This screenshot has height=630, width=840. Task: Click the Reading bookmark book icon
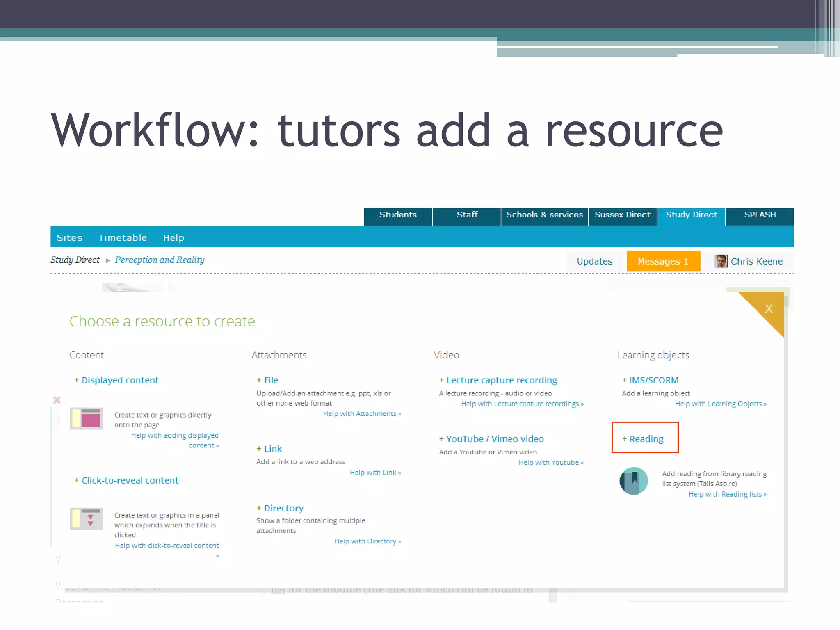click(x=634, y=481)
